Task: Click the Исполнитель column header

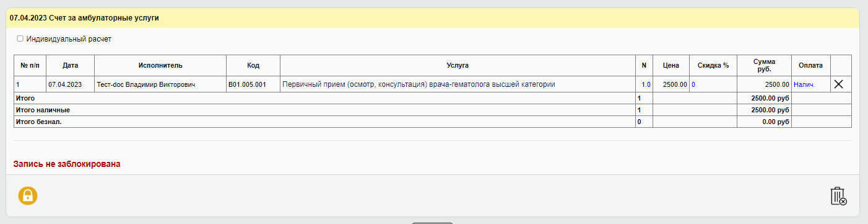Action: pyautogui.click(x=160, y=65)
